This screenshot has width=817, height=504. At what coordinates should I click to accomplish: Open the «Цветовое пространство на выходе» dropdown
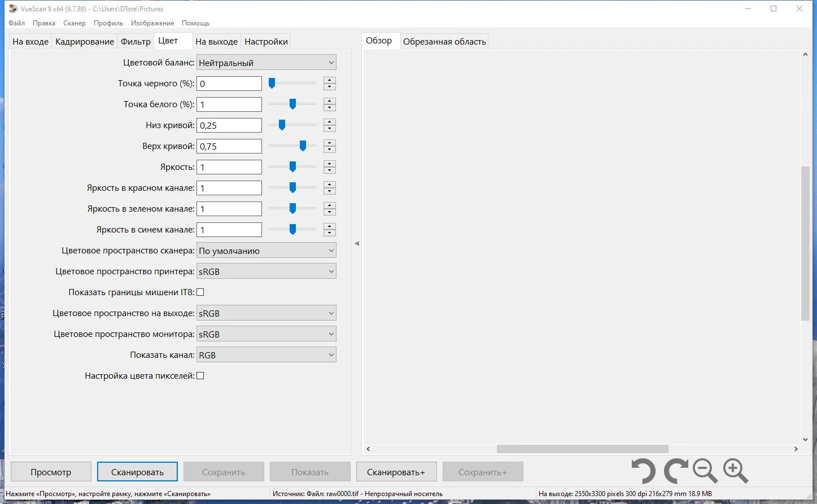266,313
